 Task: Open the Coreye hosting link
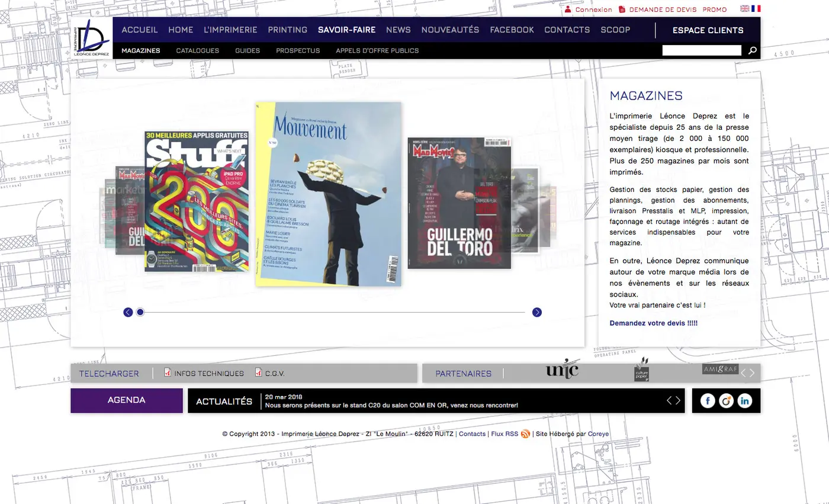pyautogui.click(x=598, y=434)
